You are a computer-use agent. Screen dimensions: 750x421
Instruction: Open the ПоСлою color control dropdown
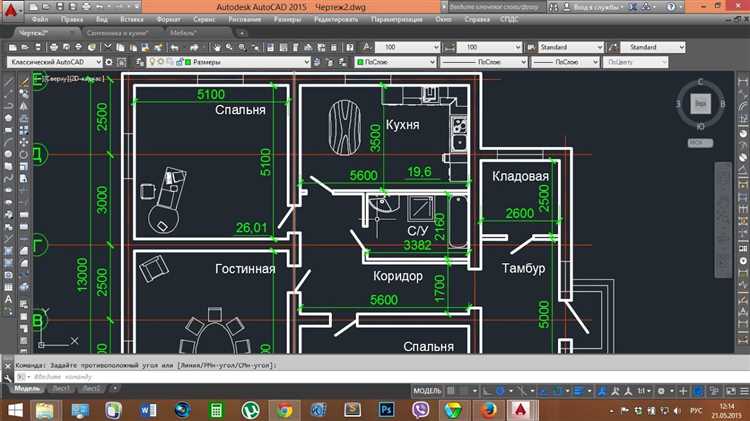pos(395,62)
